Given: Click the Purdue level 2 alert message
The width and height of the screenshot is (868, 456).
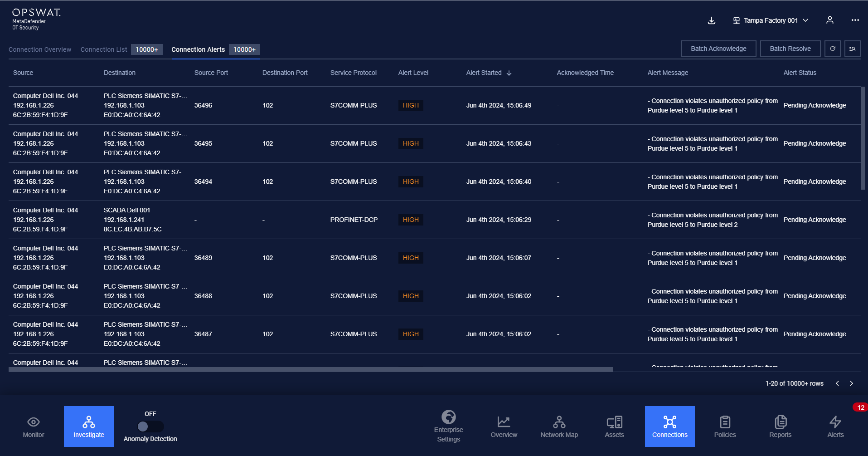Looking at the screenshot, I should click(x=713, y=220).
